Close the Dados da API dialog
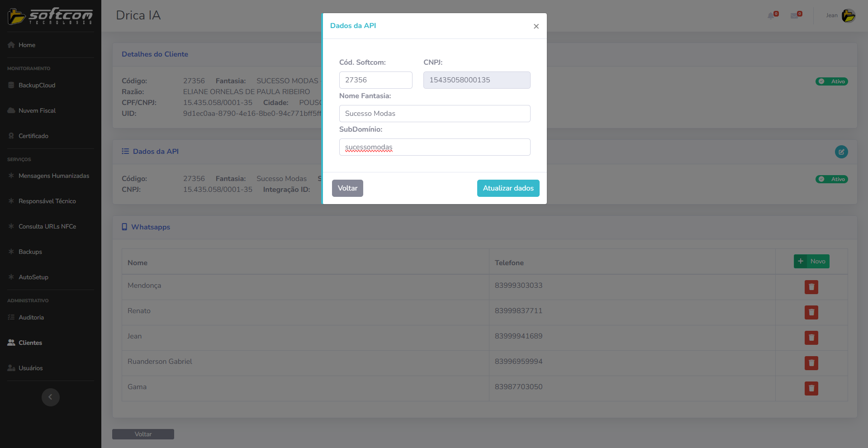Screen dimensions: 868x448 pyautogui.click(x=536, y=26)
